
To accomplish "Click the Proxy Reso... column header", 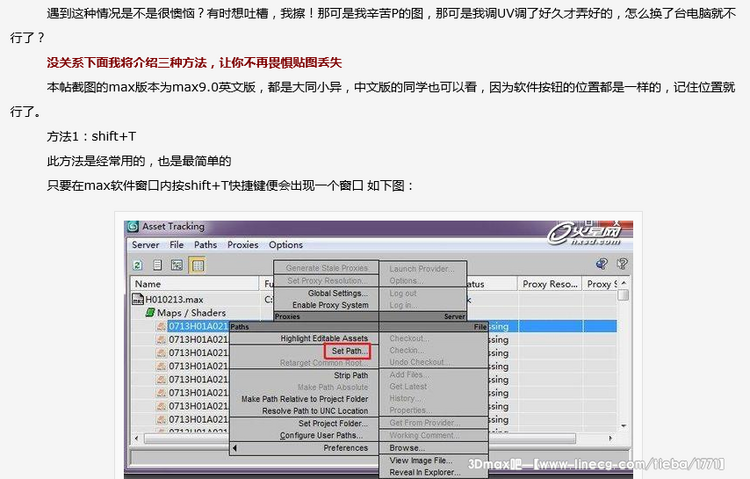I will pos(550,284).
